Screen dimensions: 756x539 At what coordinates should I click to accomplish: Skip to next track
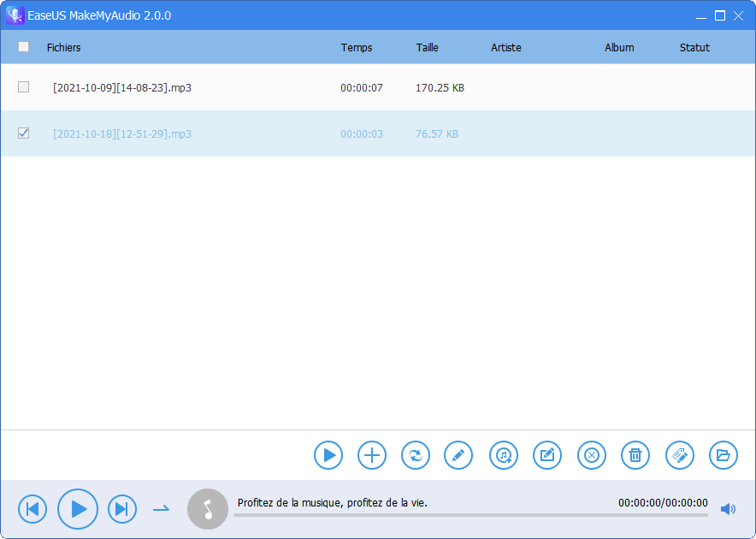click(122, 509)
